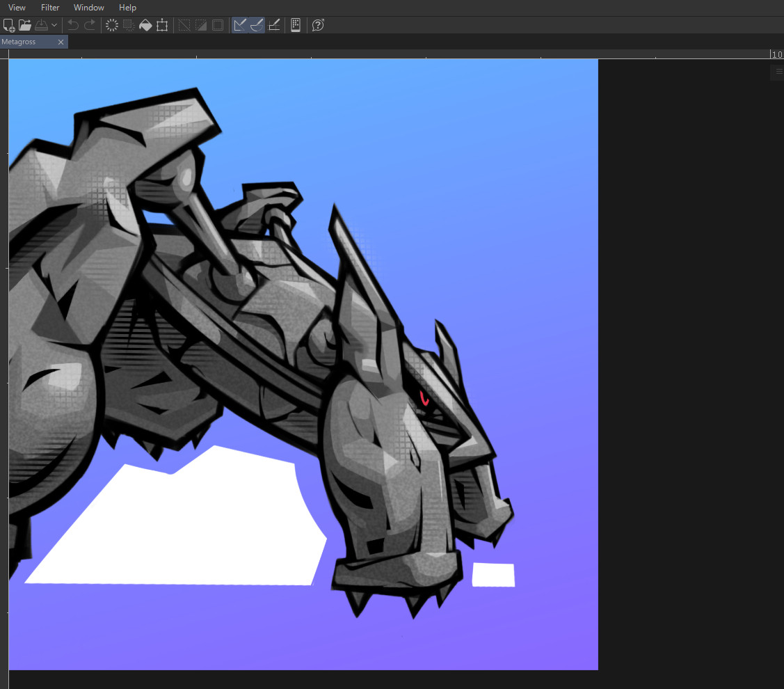
Task: Open the smartphone companion mode icon
Action: click(296, 25)
